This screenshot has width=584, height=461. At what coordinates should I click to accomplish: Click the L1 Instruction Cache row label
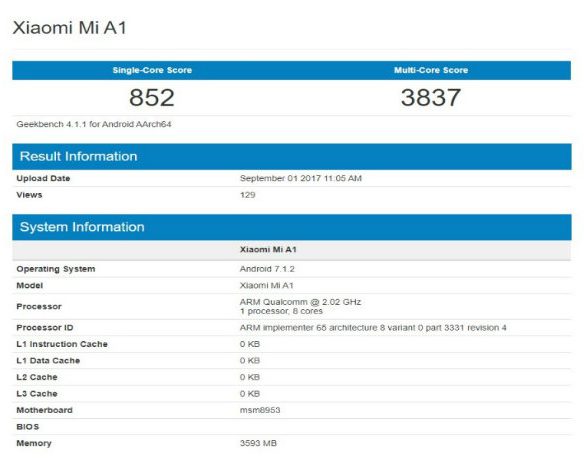(x=62, y=344)
